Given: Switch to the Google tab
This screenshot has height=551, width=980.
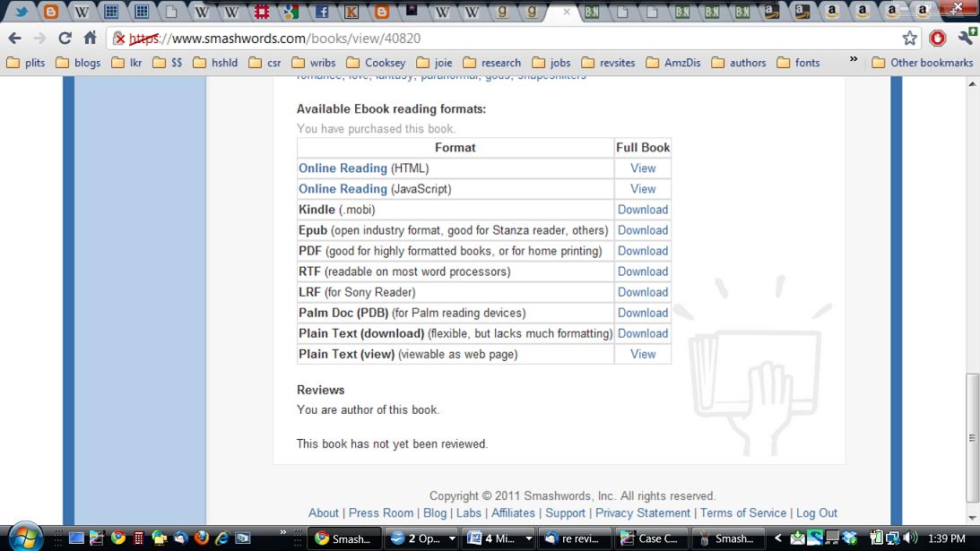Looking at the screenshot, I should coord(291,12).
